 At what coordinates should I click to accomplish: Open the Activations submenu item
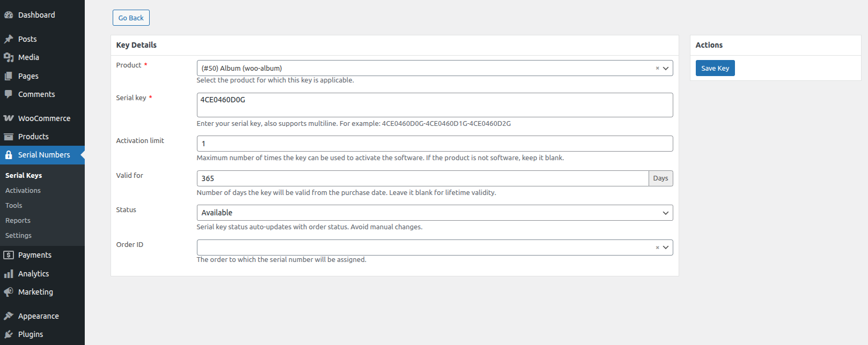click(23, 191)
